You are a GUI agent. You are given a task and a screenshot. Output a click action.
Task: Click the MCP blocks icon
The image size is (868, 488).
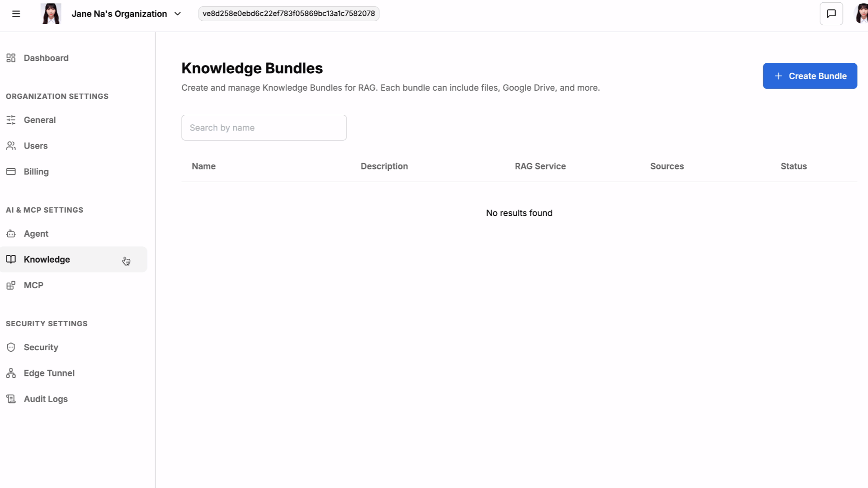click(11, 285)
